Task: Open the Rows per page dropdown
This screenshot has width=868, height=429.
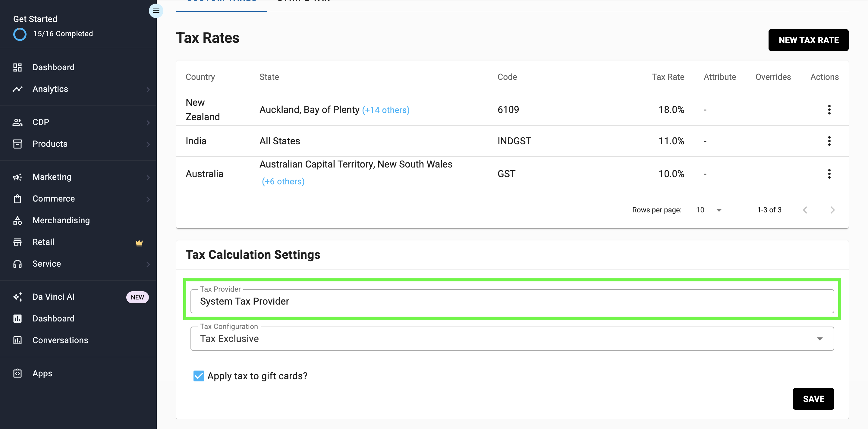Action: tap(709, 210)
